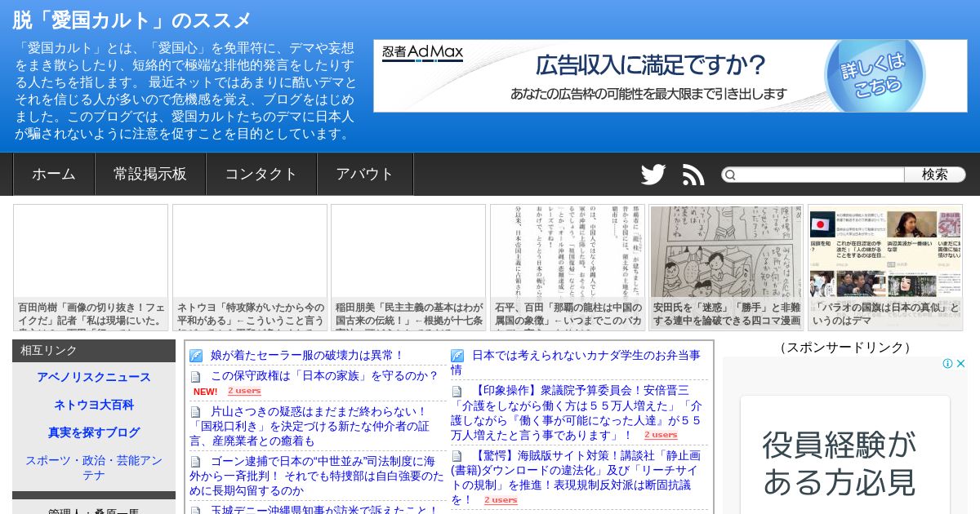Open the 「パラオの国旗は日本の真似」 thumbnail
The height and width of the screenshot is (514, 980).
coord(885,267)
